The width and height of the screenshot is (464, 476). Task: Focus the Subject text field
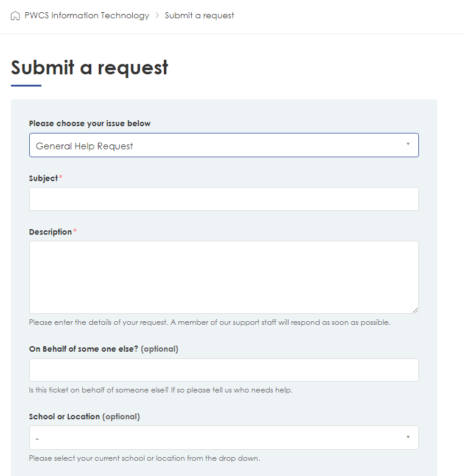tap(224, 199)
